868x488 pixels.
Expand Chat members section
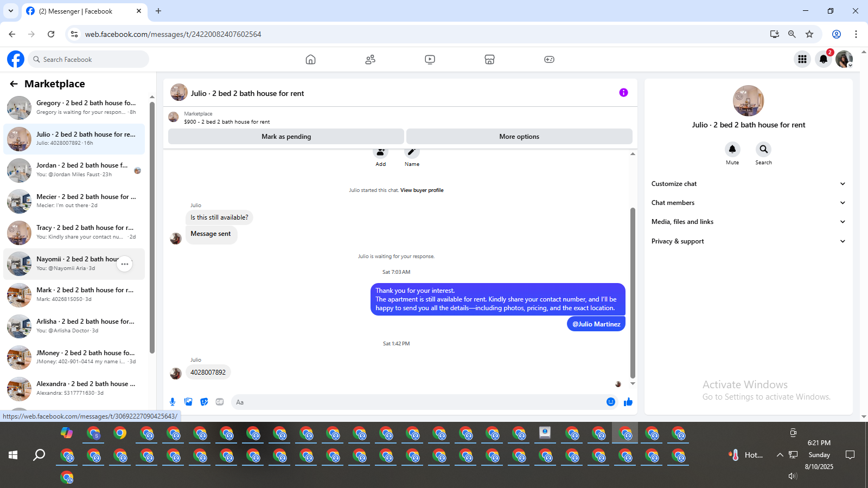click(748, 203)
